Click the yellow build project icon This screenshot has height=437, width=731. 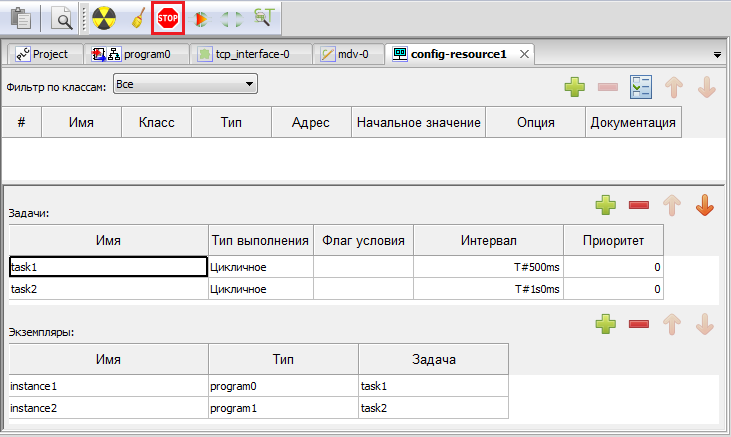pos(104,18)
